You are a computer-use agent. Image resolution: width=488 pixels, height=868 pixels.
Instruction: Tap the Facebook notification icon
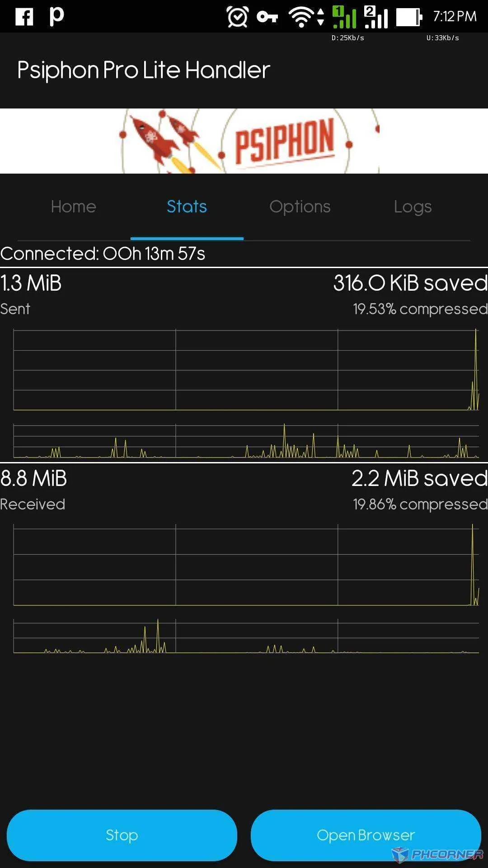tap(24, 17)
